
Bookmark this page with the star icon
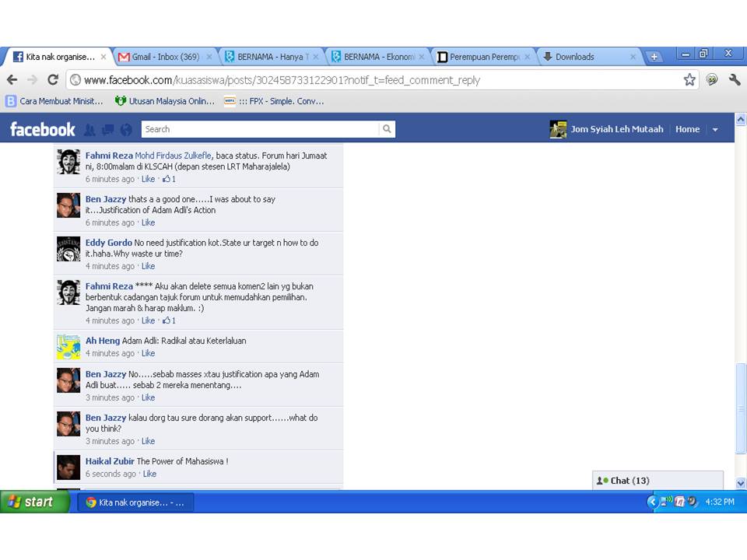(x=689, y=79)
